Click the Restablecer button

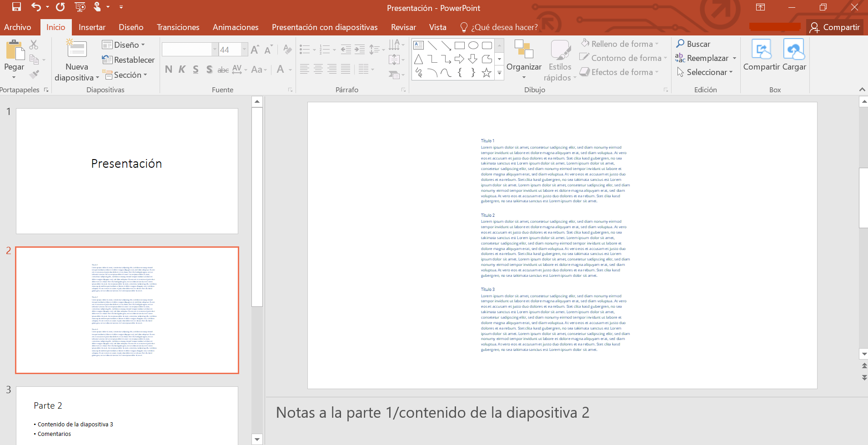(x=128, y=60)
